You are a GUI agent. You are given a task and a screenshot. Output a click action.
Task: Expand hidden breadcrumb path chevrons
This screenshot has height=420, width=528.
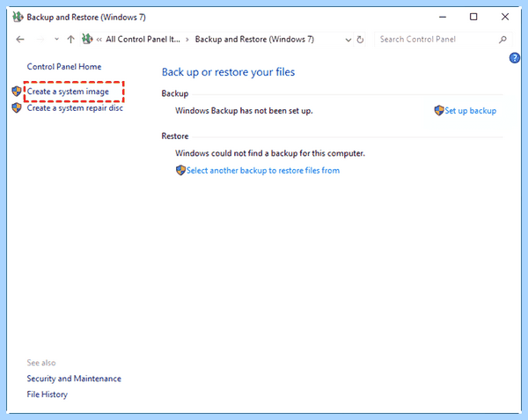(x=99, y=40)
